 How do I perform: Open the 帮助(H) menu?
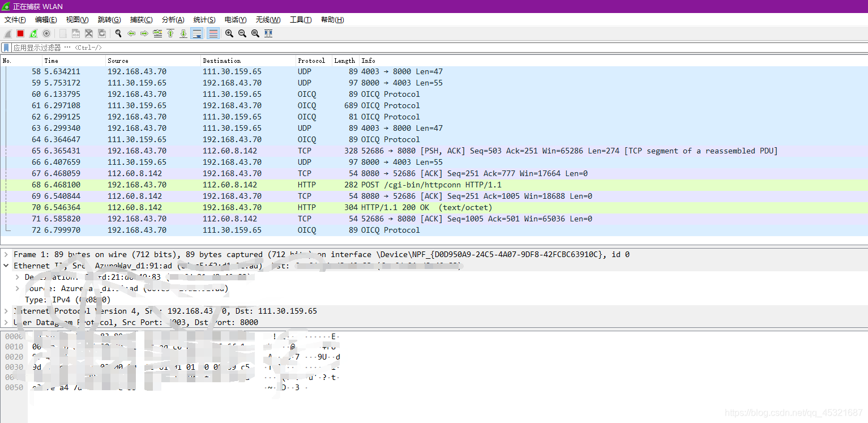click(x=332, y=20)
